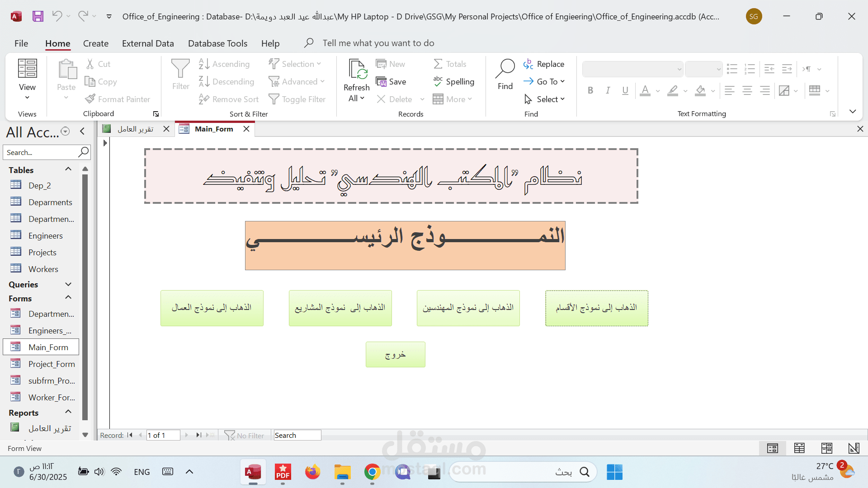This screenshot has width=868, height=488.
Task: Switch to Datasheet View icon in status bar
Action: tap(799, 448)
